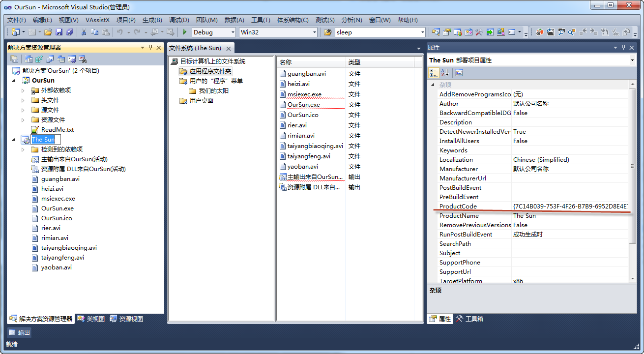Screen dimensions: 644x354
Task: Expand the 头文件 folder node
Action: (23, 100)
